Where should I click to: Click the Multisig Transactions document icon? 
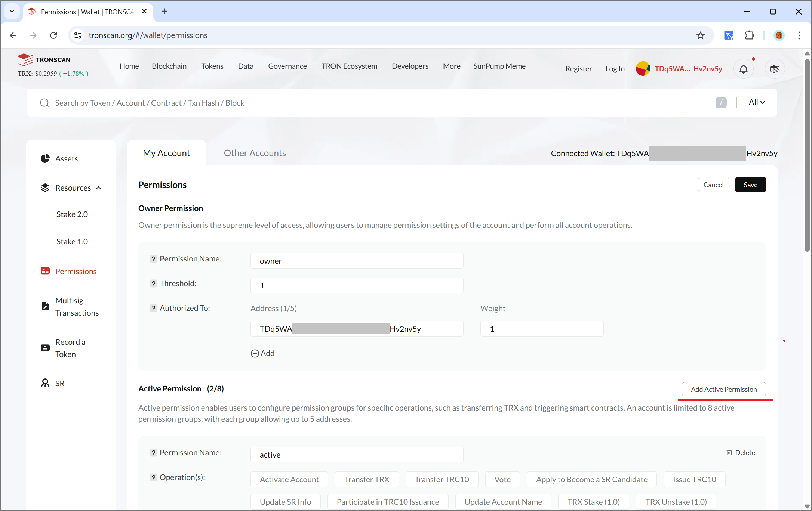pyautogui.click(x=45, y=306)
